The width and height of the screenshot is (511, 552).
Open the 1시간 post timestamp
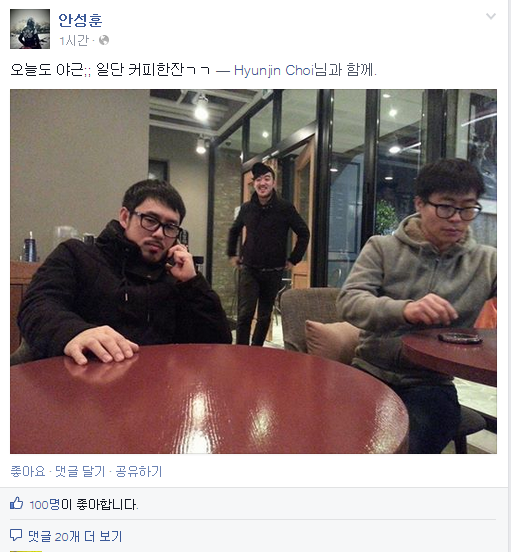pos(74,41)
